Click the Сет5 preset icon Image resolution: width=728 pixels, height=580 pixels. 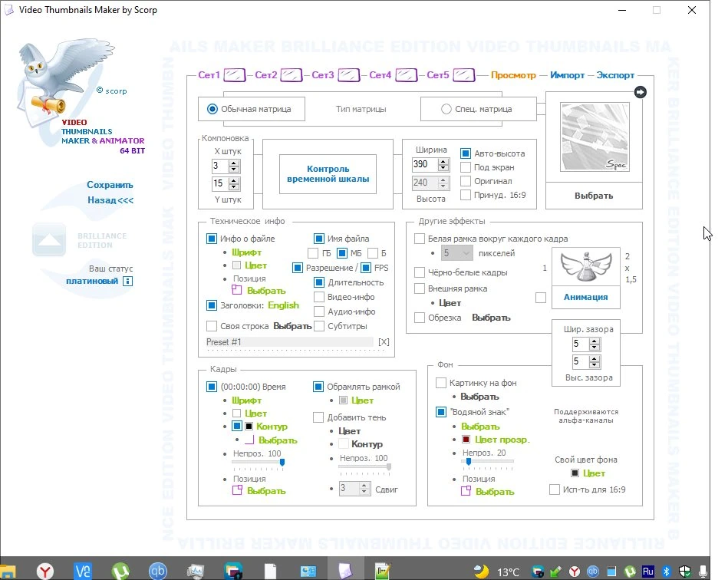point(464,74)
